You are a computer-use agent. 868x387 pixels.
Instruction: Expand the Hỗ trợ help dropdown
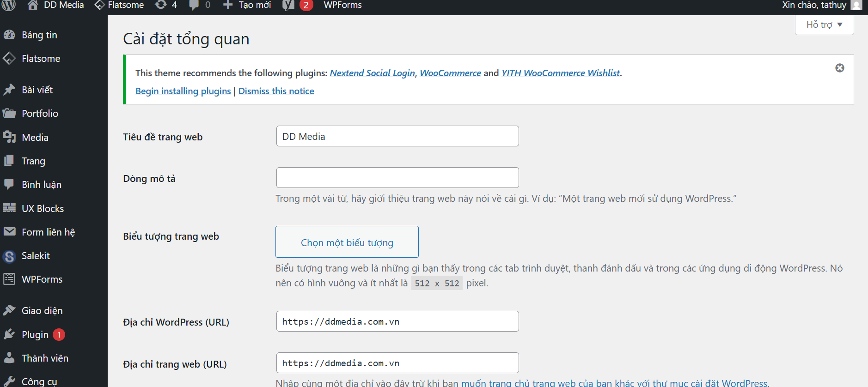(x=825, y=24)
